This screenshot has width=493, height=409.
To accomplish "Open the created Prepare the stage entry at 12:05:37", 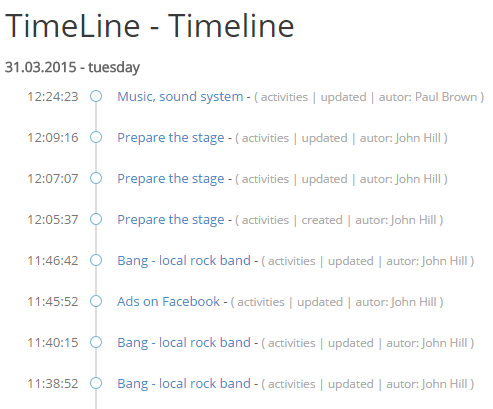I will [171, 220].
